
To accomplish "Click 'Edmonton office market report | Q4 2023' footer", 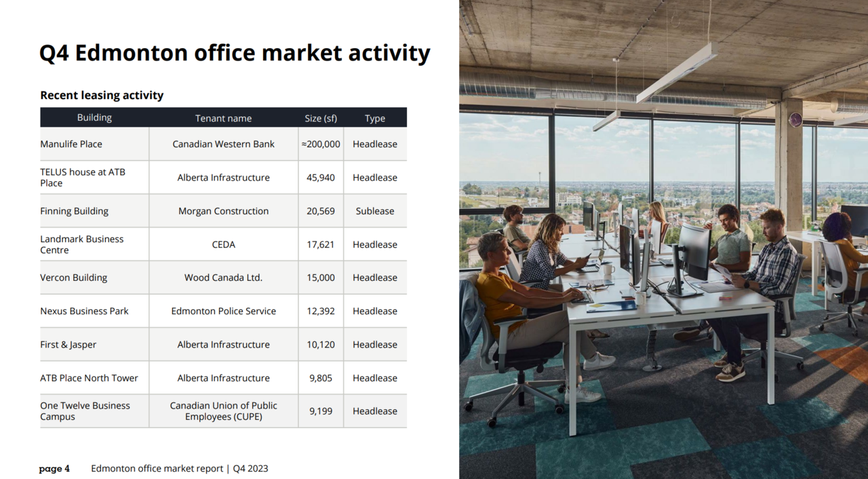I will (180, 468).
